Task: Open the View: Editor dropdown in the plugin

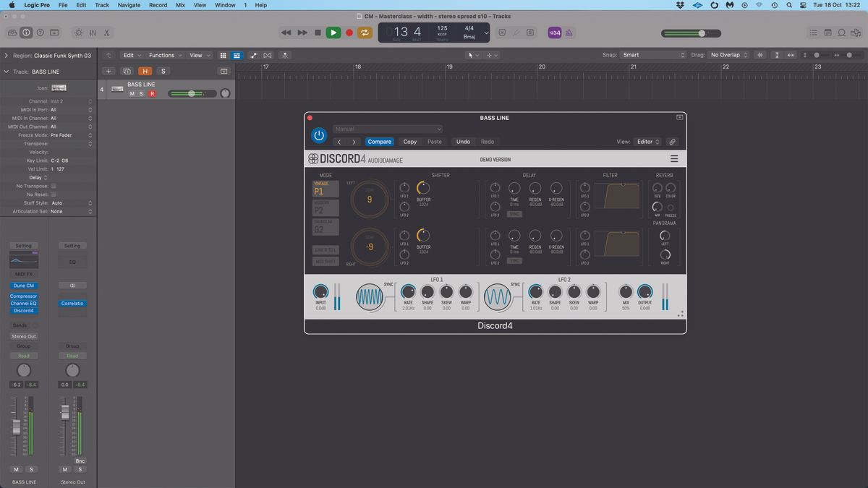Action: (646, 142)
